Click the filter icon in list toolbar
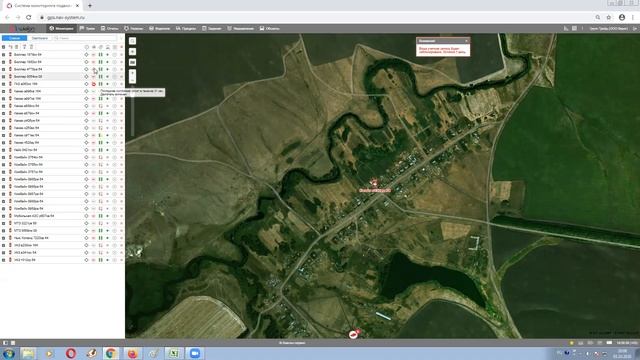 point(24,47)
